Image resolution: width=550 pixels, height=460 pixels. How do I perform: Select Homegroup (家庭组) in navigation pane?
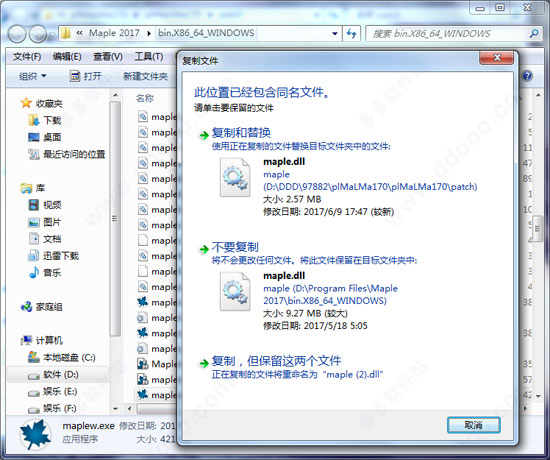click(41, 307)
